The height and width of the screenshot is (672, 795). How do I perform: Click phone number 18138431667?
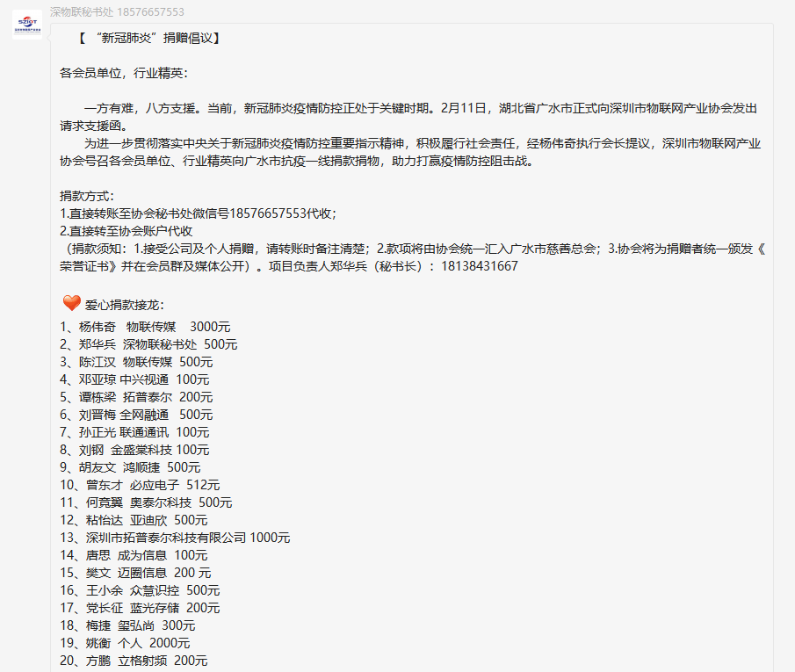tap(480, 266)
